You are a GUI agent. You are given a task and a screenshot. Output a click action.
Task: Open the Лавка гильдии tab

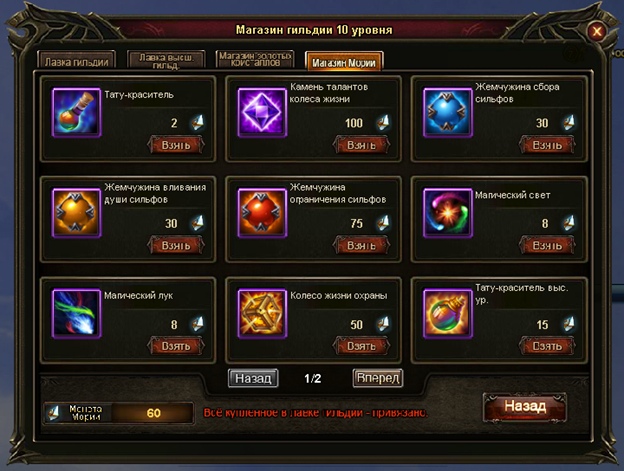point(76,60)
